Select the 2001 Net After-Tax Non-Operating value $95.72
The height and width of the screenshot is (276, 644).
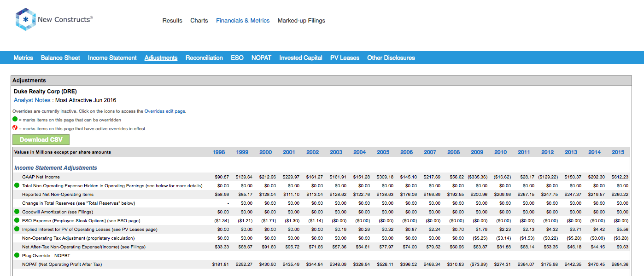coord(292,247)
